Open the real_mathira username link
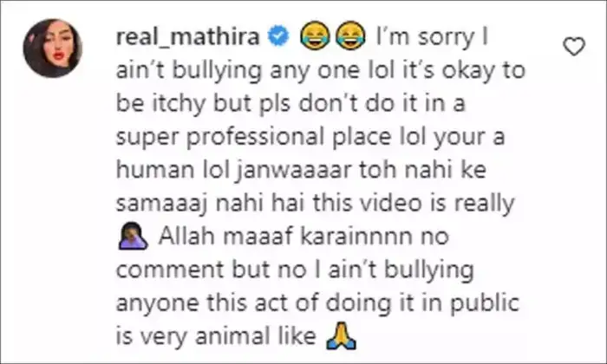The image size is (607, 364). (188, 38)
